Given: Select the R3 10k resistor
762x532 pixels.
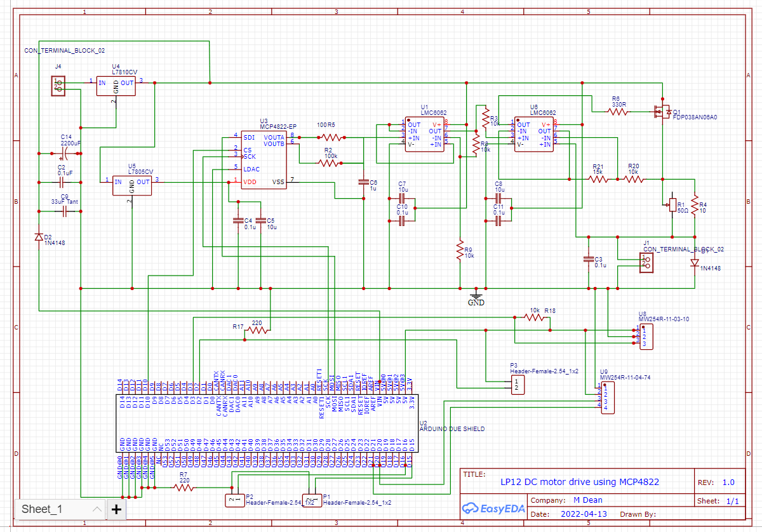Looking at the screenshot, I should click(x=485, y=118).
